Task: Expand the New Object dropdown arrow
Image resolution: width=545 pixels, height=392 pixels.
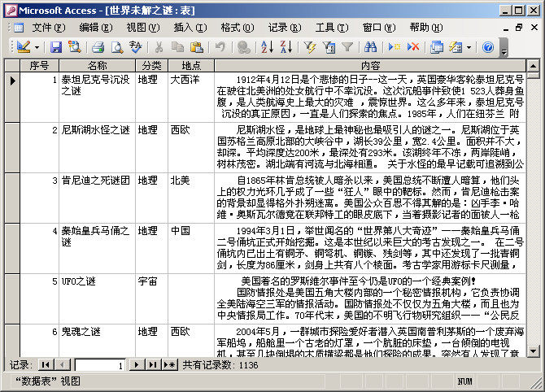Action: [469, 47]
